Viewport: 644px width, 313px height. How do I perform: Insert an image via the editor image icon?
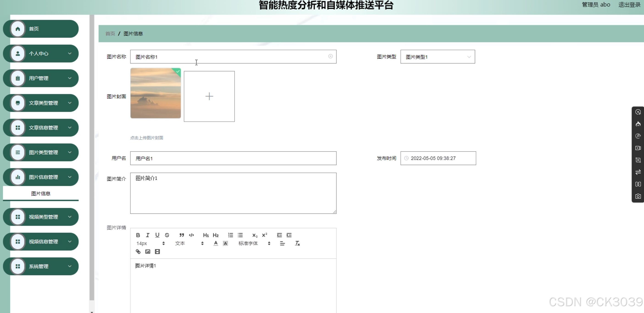[x=148, y=252]
